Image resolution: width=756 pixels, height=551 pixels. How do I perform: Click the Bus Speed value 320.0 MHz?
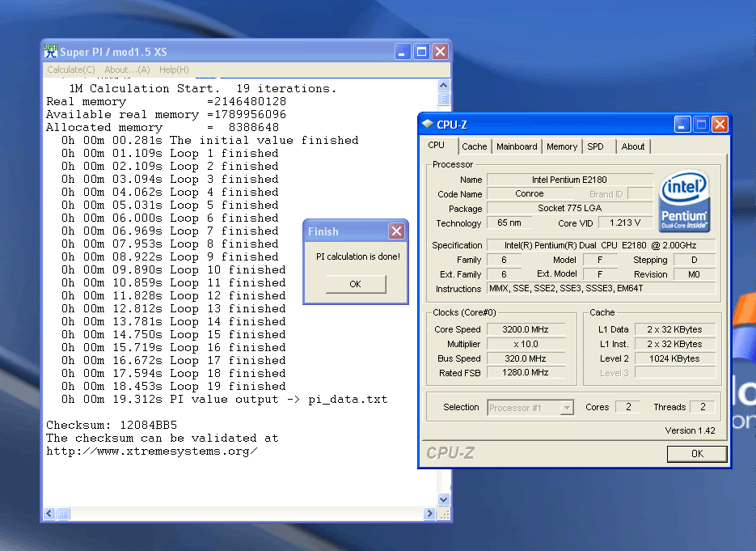coord(526,358)
